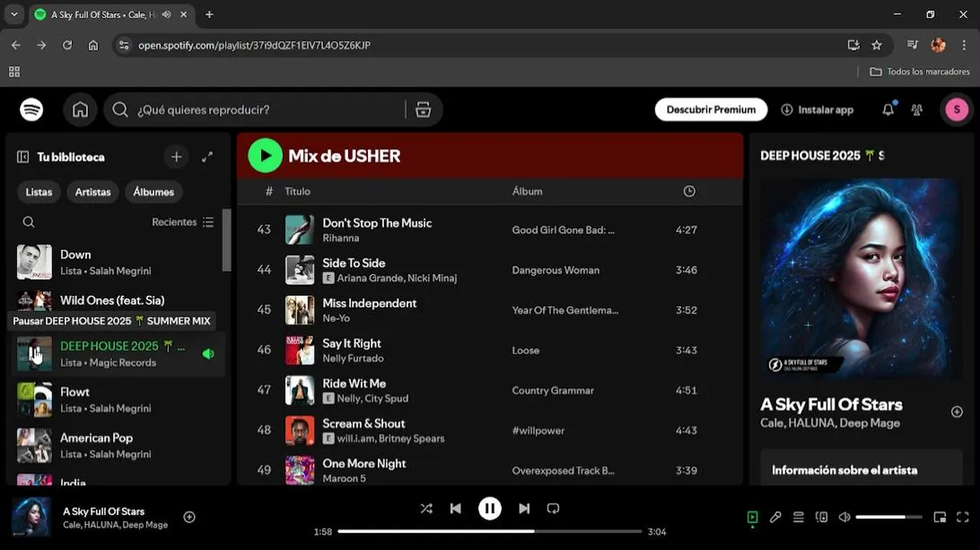Open the Browse icon in search bar
Image resolution: width=980 pixels, height=550 pixels.
(x=423, y=110)
